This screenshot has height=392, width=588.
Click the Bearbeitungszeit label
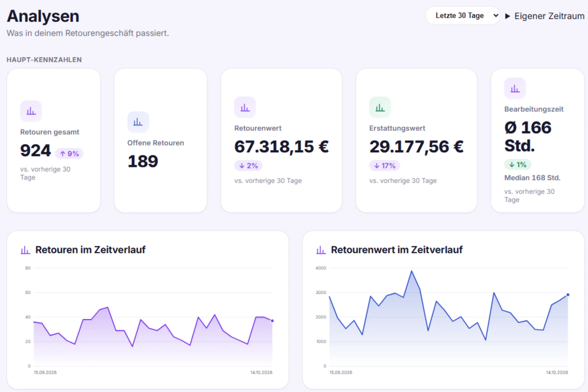click(534, 109)
